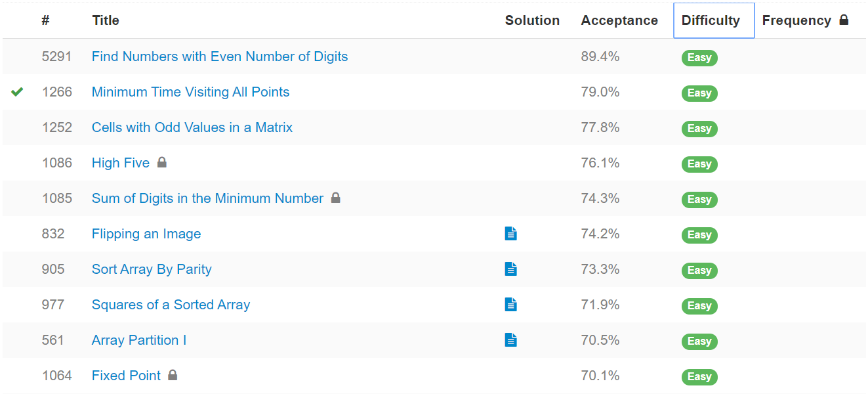The height and width of the screenshot is (394, 868).
Task: Open the Flipping an Image problem
Action: [x=146, y=234]
